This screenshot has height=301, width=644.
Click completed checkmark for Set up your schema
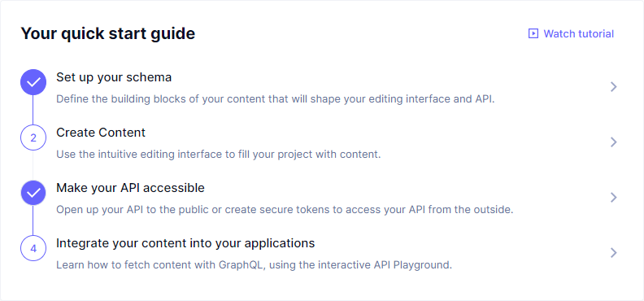point(33,82)
